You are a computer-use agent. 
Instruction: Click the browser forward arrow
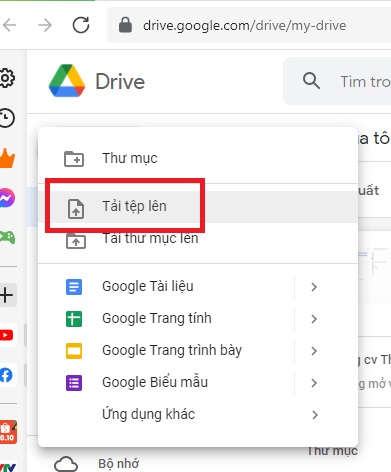point(45,25)
